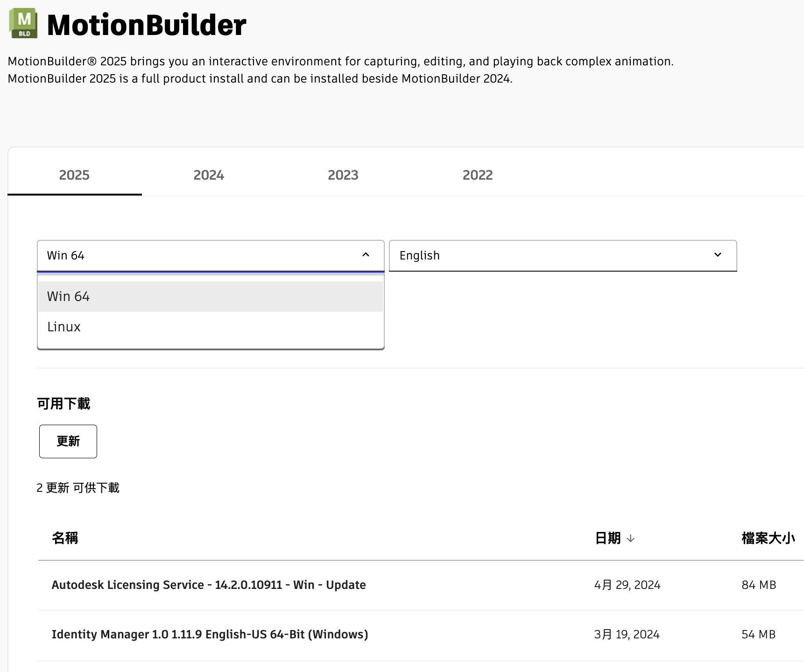This screenshot has height=672, width=804.
Task: Click the 84 MB file size entry
Action: tap(759, 585)
